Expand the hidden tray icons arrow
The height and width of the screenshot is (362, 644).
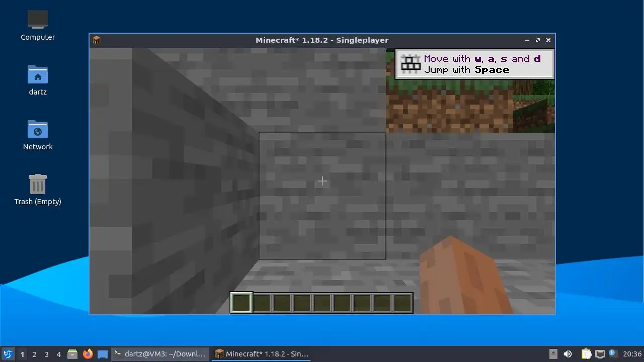coord(553,354)
